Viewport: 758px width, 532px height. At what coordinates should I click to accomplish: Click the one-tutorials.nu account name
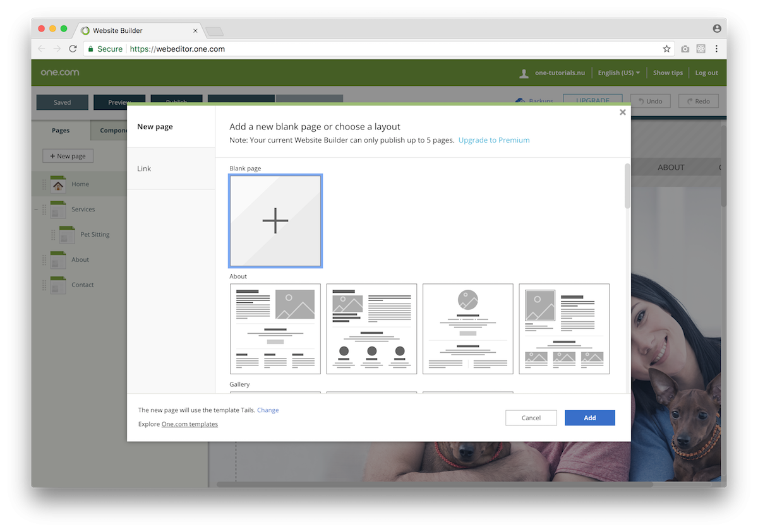coord(560,73)
